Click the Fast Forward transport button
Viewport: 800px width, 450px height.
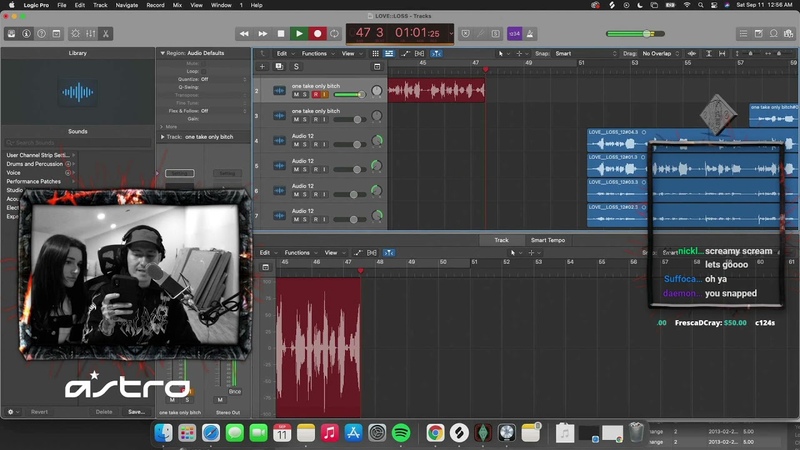tap(262, 34)
